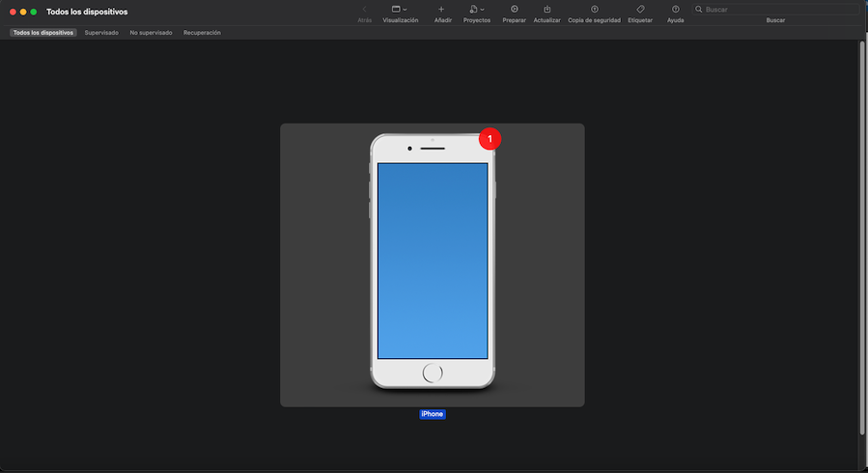Click the Etiquetar tag icon
Screen dimensions: 868x473
640,10
